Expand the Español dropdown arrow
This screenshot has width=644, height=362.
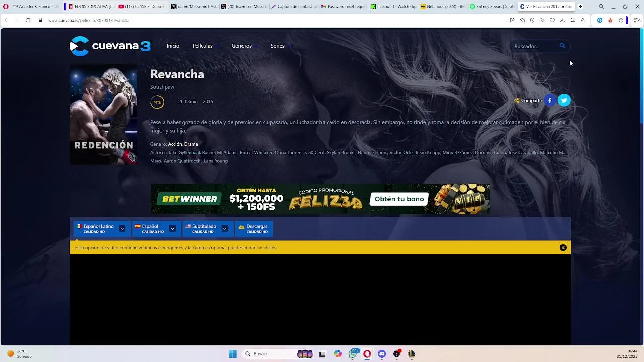tap(172, 229)
